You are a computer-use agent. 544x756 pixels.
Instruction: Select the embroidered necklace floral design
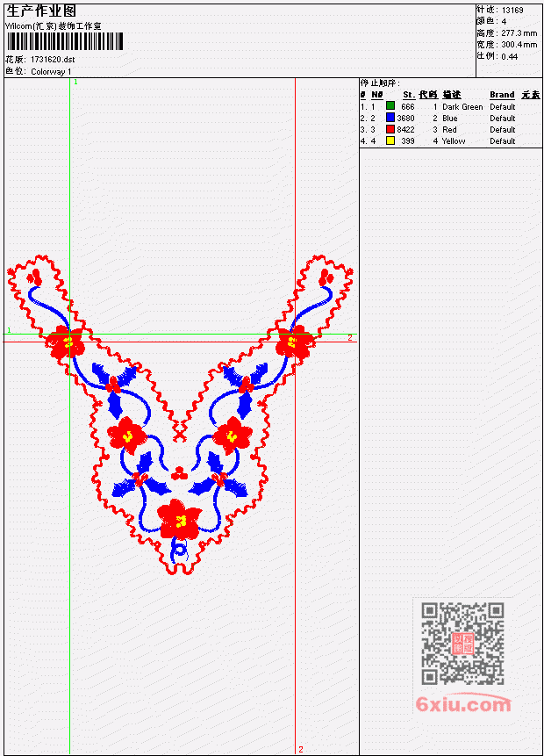click(x=180, y=414)
